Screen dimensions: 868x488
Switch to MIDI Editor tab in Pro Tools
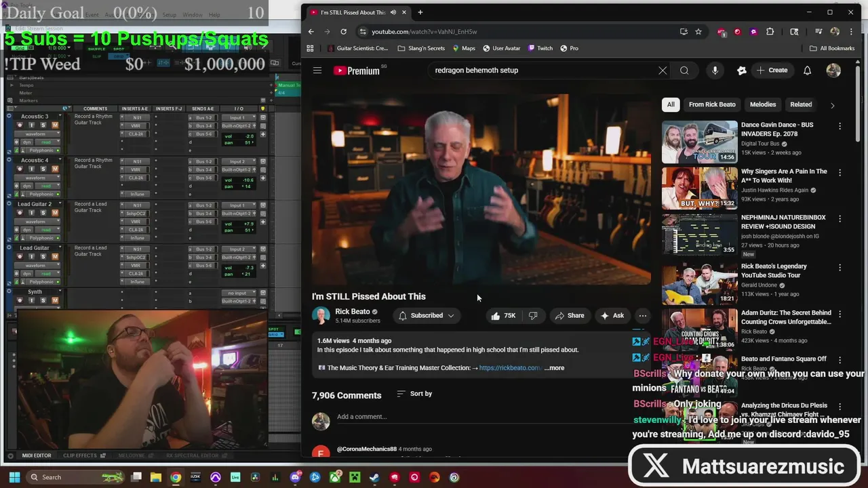(x=36, y=455)
